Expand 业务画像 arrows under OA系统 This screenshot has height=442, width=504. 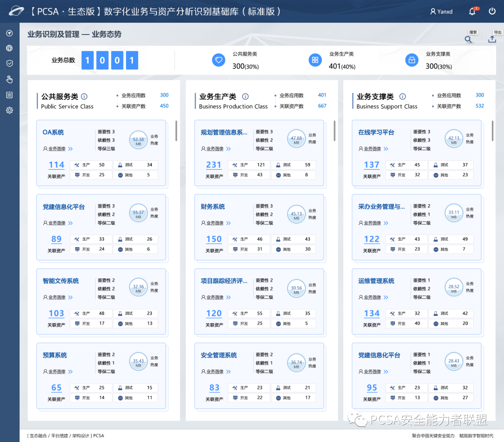(70, 149)
